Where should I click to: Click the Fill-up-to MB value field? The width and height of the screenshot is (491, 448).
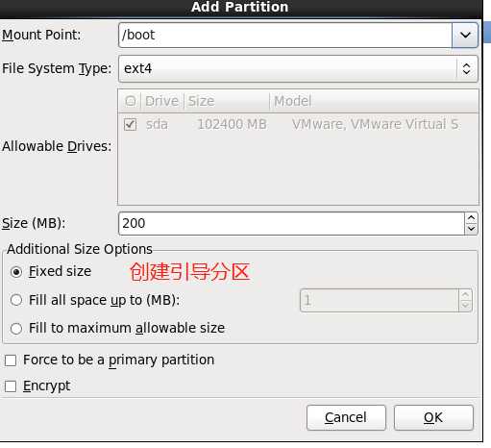click(x=380, y=300)
